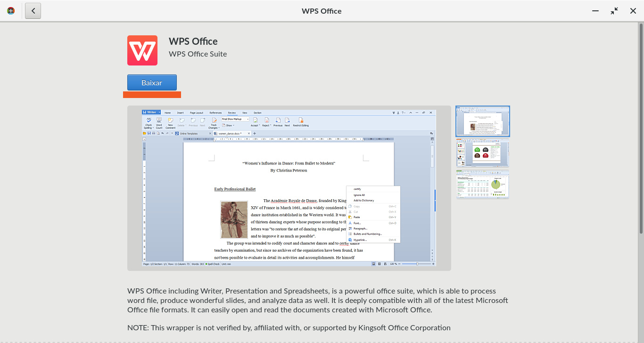Choose Paste from the context menu
644x343 pixels.
pyautogui.click(x=357, y=217)
